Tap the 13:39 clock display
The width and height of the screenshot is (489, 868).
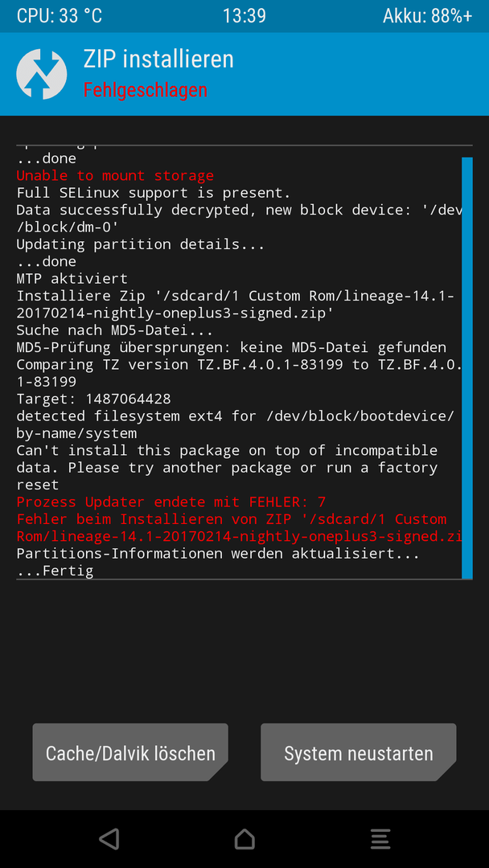point(244,15)
